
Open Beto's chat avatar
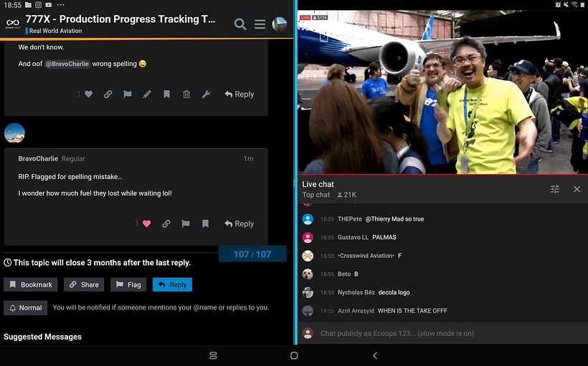(308, 274)
